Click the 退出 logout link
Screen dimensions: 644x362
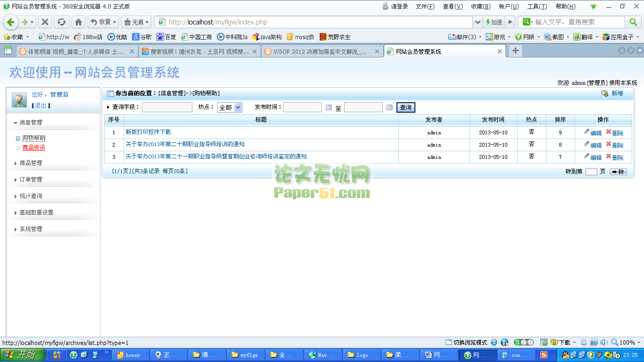tap(41, 106)
